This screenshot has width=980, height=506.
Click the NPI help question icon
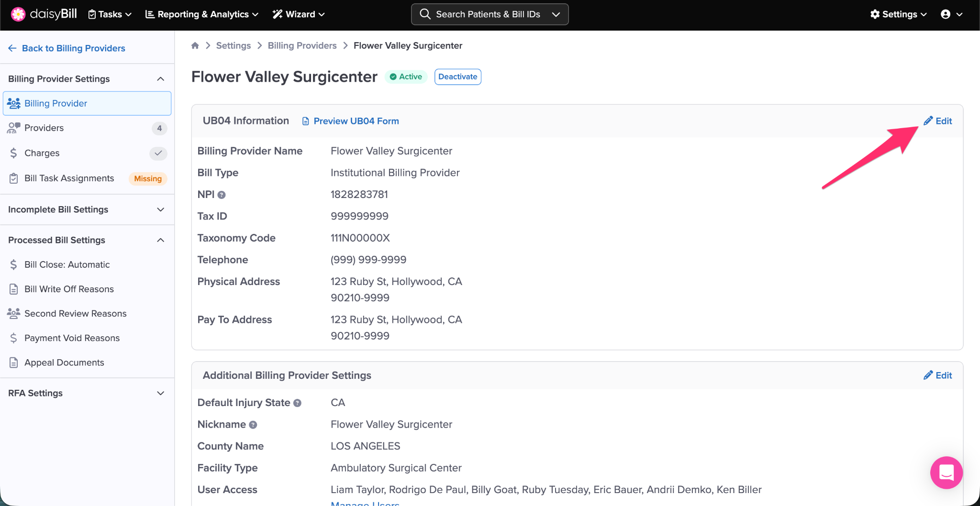222,195
